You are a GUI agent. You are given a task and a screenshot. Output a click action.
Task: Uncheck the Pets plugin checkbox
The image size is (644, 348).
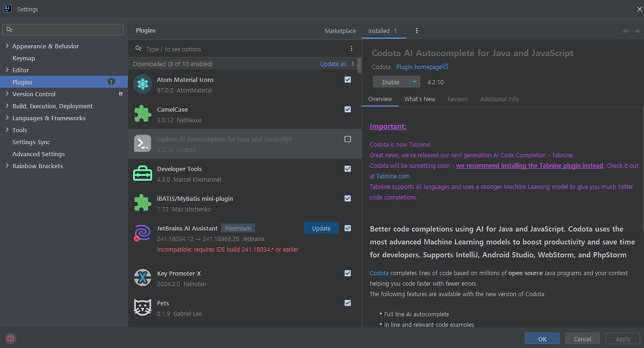pyautogui.click(x=348, y=303)
